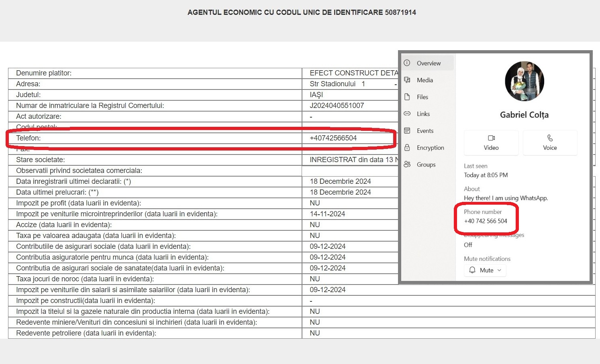Click the table phone value +40742566504
The height and width of the screenshot is (364, 600).
tap(333, 138)
